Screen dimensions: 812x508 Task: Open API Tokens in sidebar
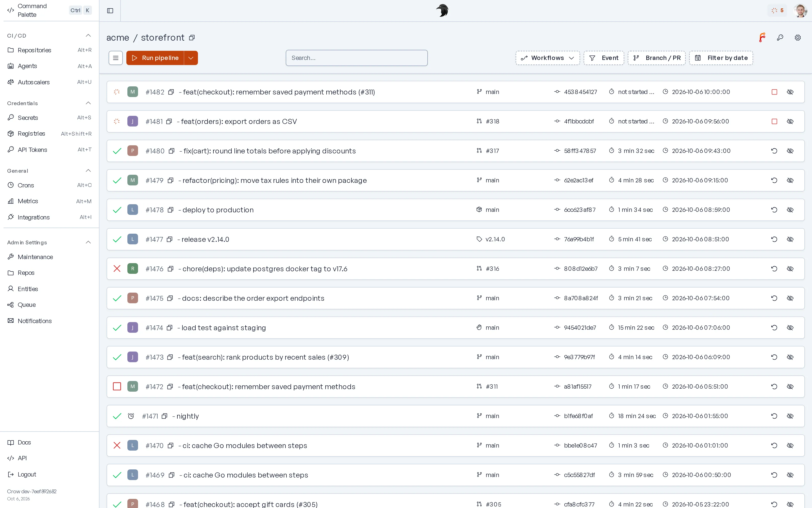click(x=49, y=150)
